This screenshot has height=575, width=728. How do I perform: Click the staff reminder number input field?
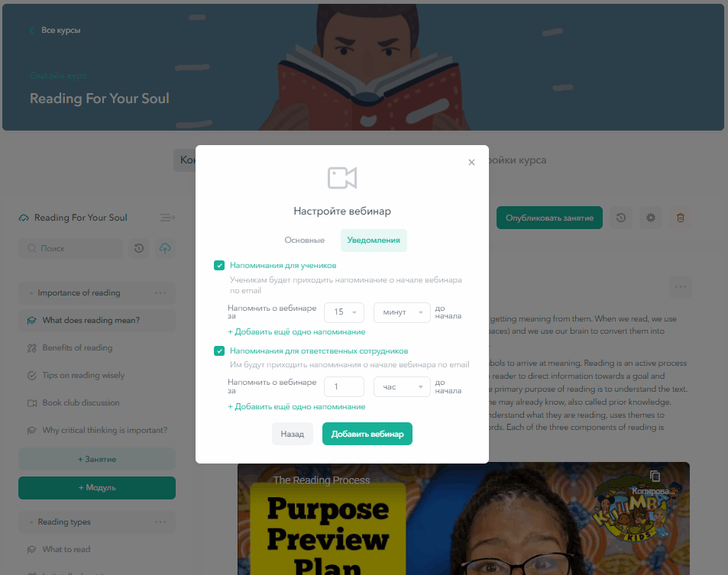344,386
